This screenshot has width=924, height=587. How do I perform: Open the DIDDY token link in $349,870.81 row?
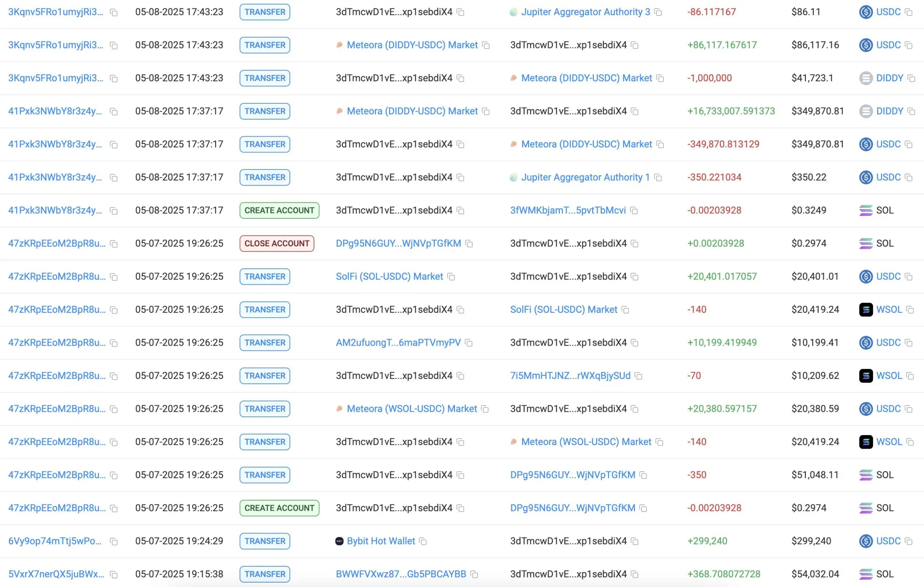click(x=889, y=111)
